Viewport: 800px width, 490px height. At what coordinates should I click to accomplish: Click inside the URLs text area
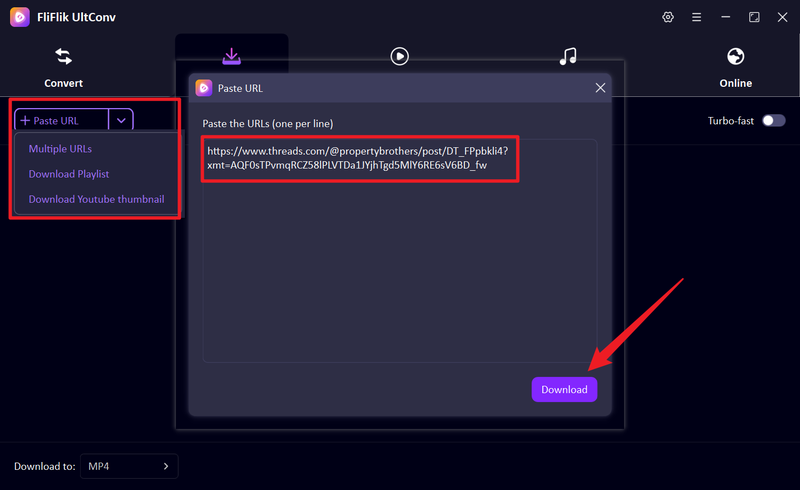point(400,251)
